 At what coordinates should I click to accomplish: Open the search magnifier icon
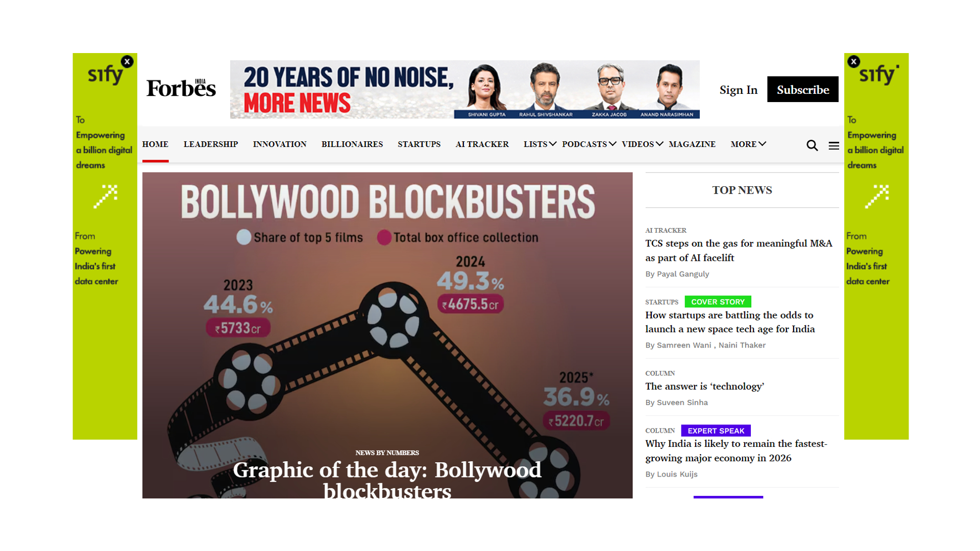(812, 145)
